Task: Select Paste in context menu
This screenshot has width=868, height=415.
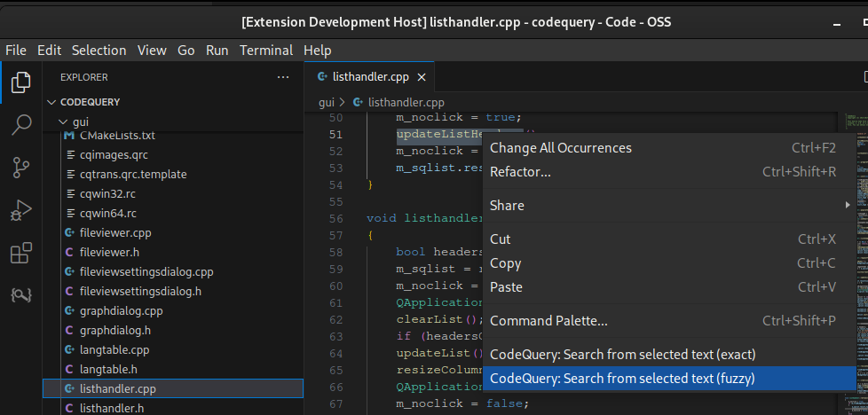Action: point(668,287)
